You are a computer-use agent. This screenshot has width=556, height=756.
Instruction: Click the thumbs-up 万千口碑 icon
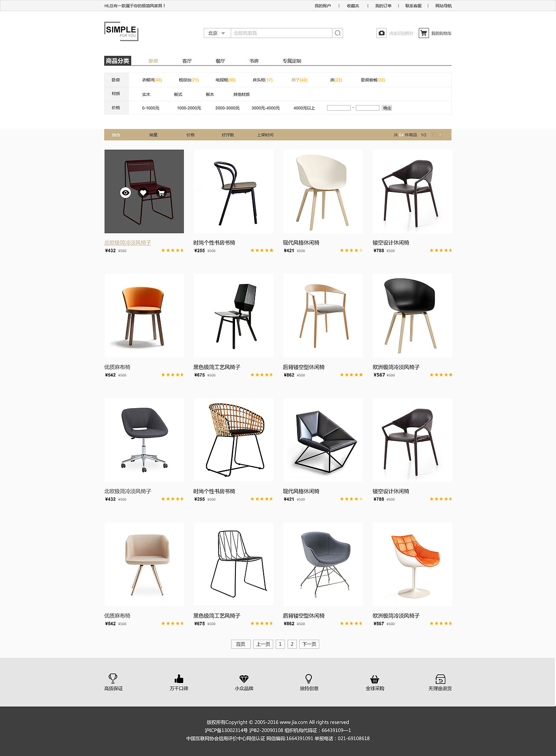[179, 679]
